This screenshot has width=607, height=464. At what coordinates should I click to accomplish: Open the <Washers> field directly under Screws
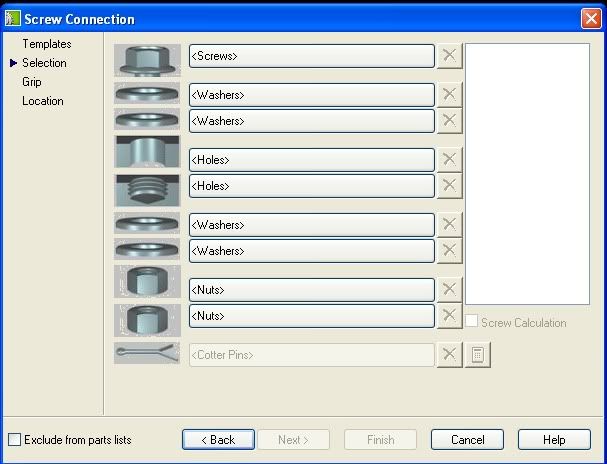point(312,94)
